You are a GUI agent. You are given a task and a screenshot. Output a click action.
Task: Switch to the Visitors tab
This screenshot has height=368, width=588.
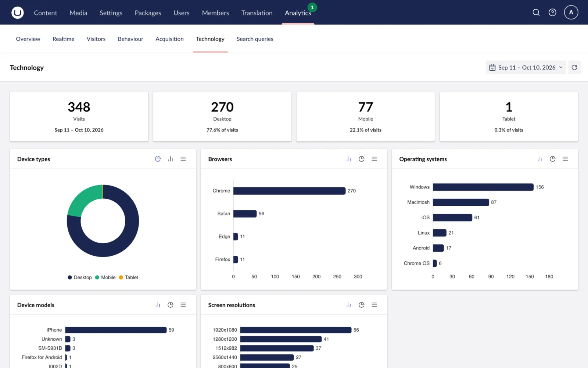96,39
